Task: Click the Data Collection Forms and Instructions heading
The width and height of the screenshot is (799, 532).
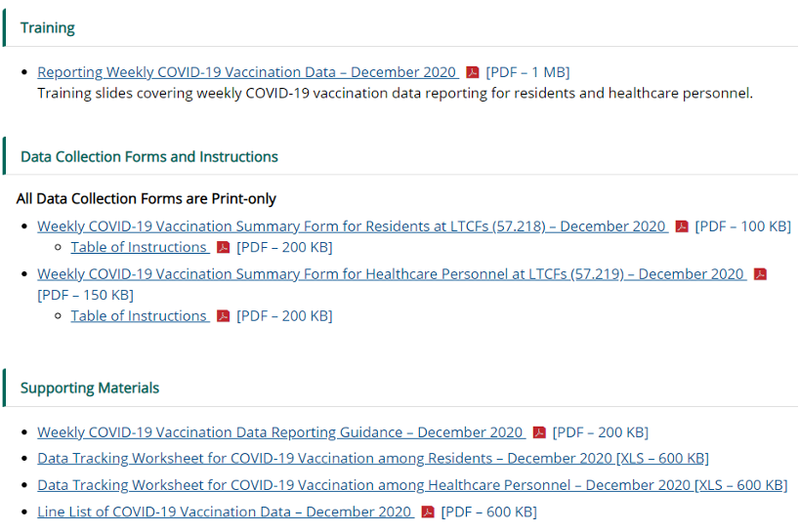Action: (x=149, y=156)
